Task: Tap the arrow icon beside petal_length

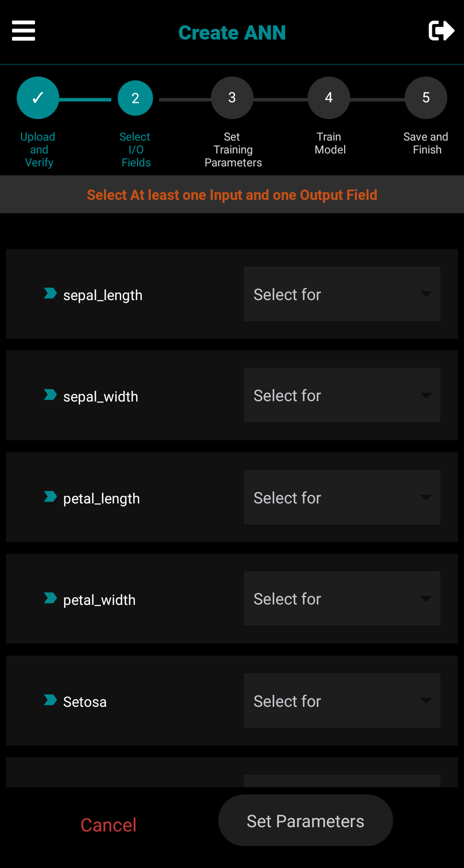Action: tap(50, 497)
